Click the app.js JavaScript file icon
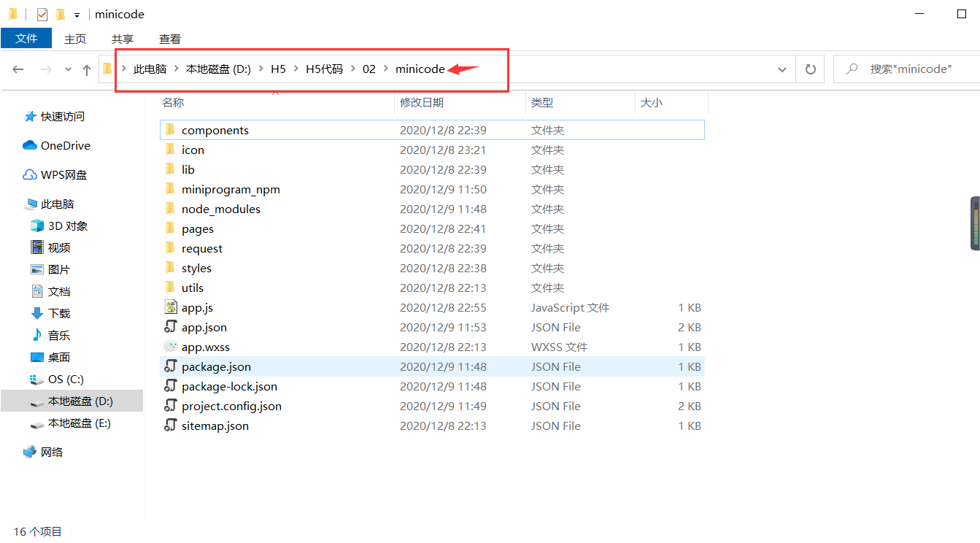This screenshot has width=980, height=543. (171, 307)
